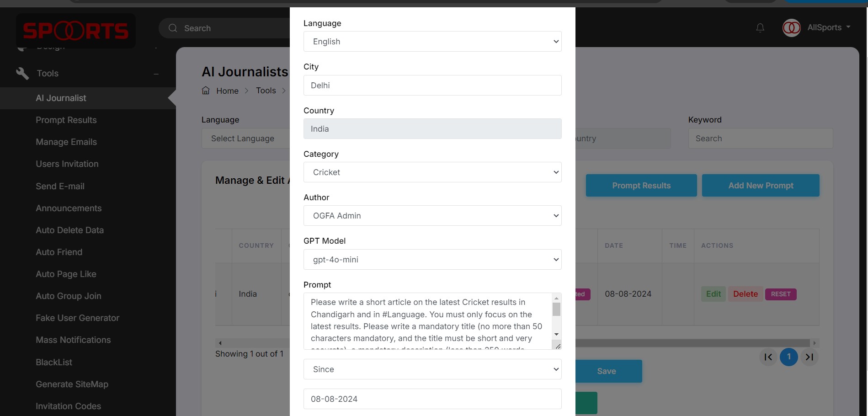The image size is (868, 416).
Task: Click the Tools wrench icon in sidebar
Action: click(x=22, y=73)
